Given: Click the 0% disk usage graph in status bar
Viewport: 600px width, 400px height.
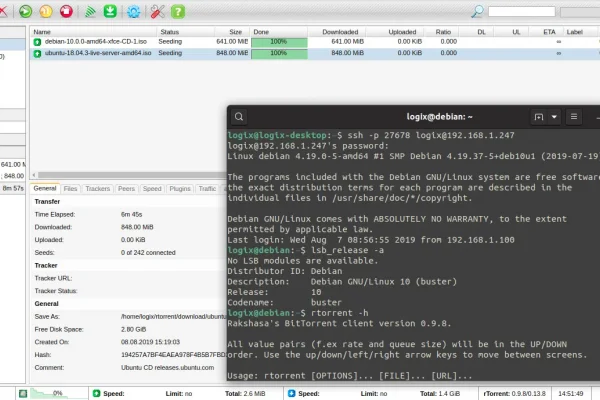Looking at the screenshot, I should coord(59,393).
